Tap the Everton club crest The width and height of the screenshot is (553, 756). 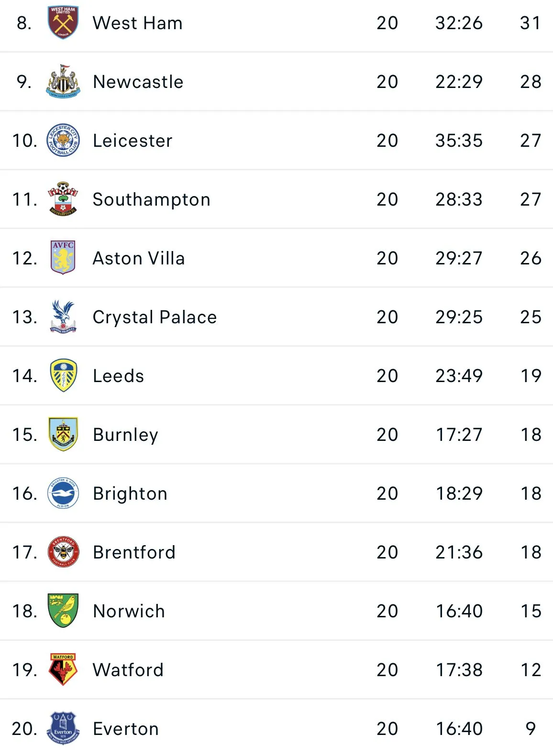[63, 728]
